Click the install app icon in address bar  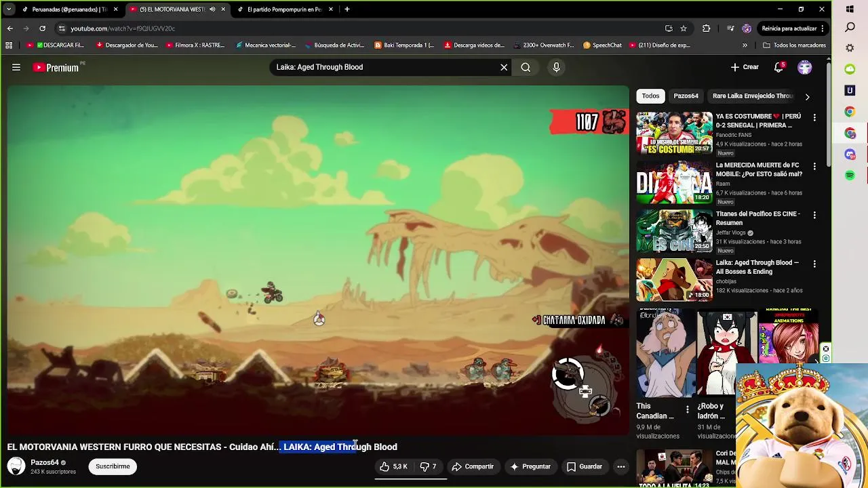(669, 28)
